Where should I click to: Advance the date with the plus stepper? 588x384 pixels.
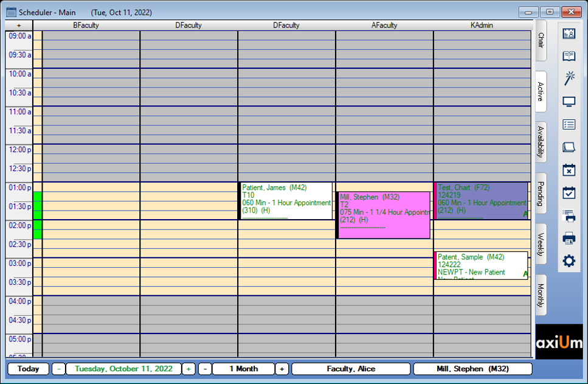point(189,369)
